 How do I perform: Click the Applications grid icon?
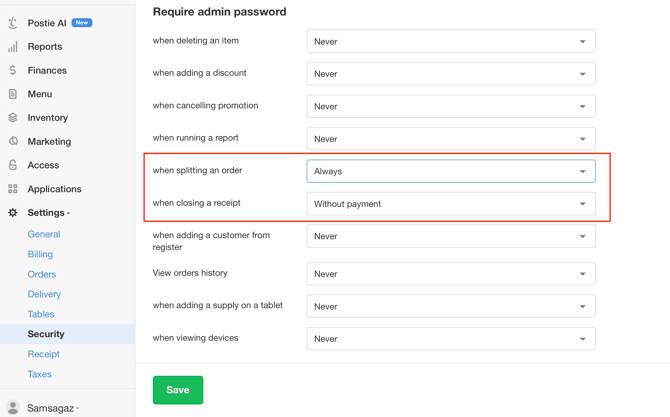click(13, 189)
